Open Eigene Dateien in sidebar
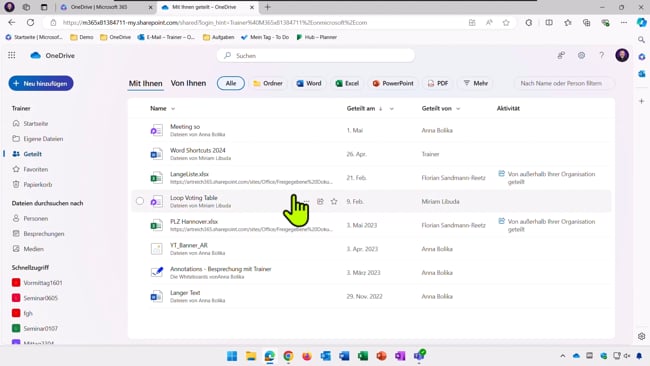The height and width of the screenshot is (366, 650). pos(43,139)
